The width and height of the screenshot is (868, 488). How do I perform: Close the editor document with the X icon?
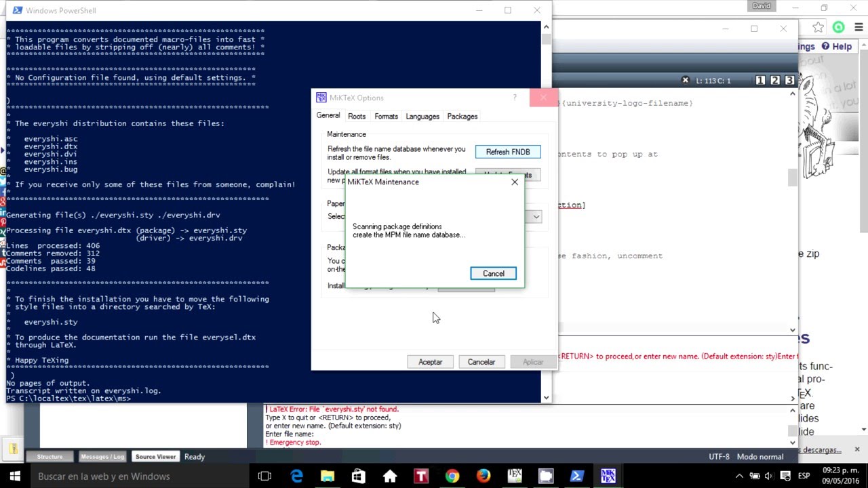685,80
